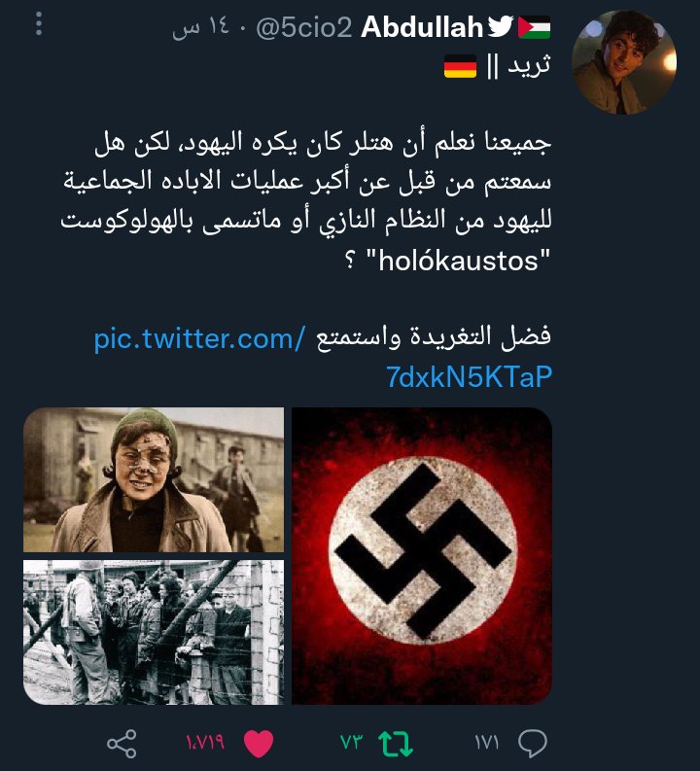Retweet using the green arrows icon
Viewport: 700px width, 771px height.
(396, 744)
